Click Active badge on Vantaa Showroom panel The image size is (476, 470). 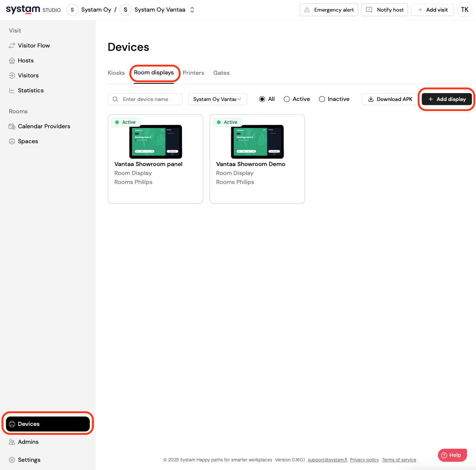(x=126, y=122)
